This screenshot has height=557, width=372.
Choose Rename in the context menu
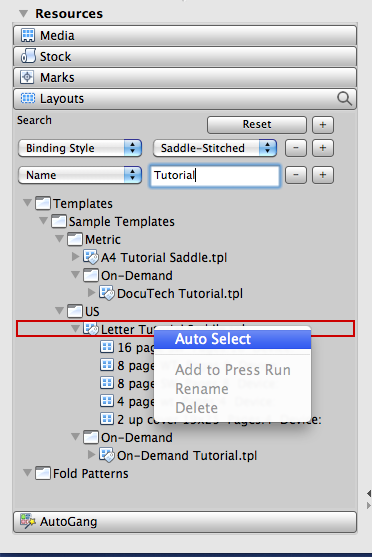(233, 389)
